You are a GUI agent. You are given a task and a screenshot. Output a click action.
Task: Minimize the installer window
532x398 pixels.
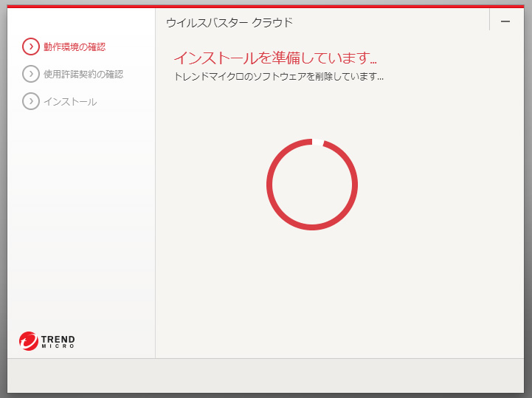tap(505, 21)
